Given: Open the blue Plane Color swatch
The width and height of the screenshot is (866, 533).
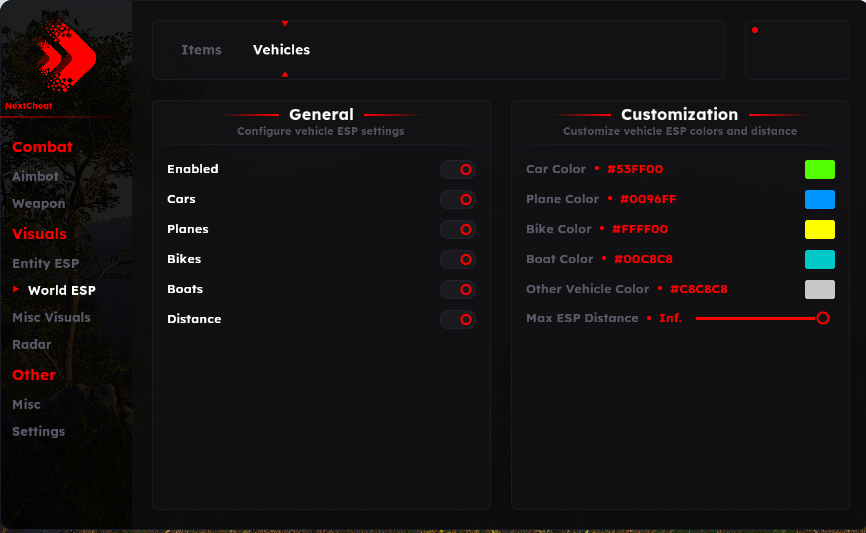Looking at the screenshot, I should coord(820,199).
